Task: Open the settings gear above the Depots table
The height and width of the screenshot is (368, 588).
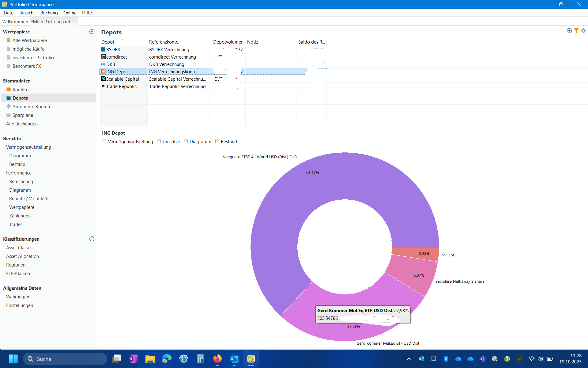Action: (583, 31)
